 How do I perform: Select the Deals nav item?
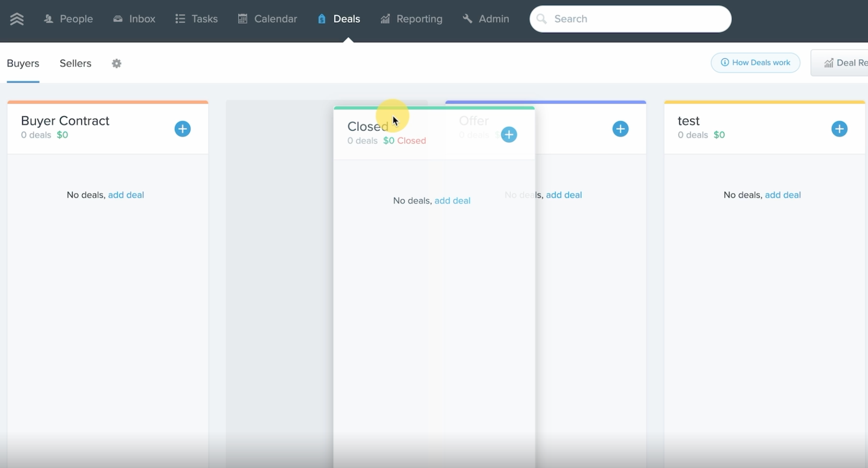pos(339,19)
